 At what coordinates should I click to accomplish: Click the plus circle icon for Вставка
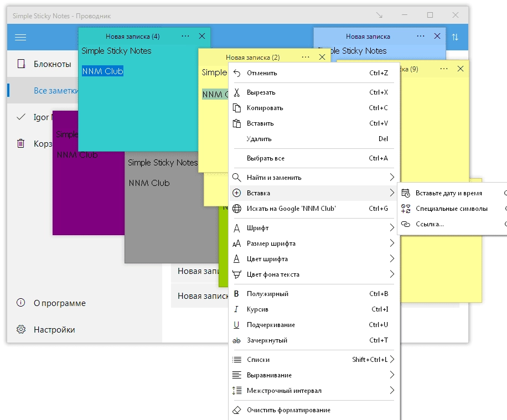coord(237,193)
